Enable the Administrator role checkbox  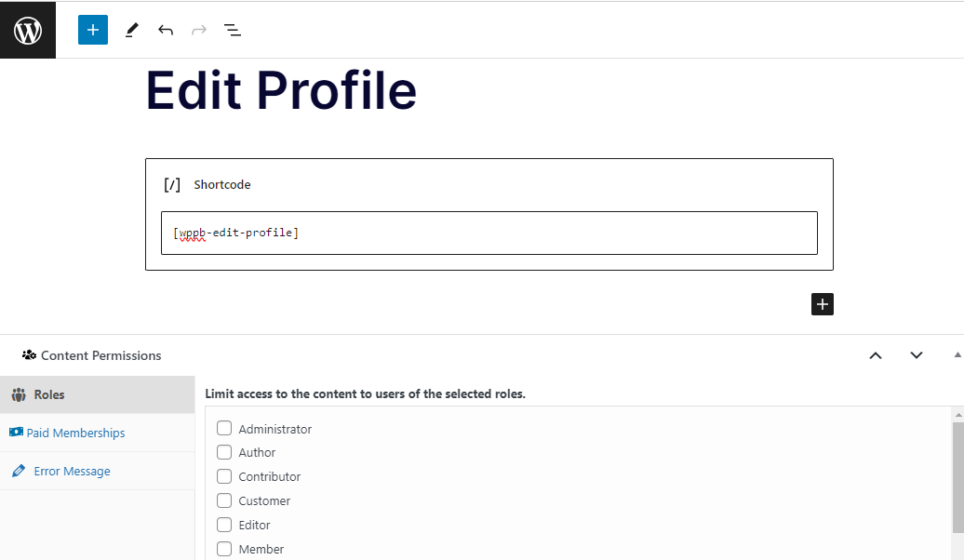[x=223, y=428]
